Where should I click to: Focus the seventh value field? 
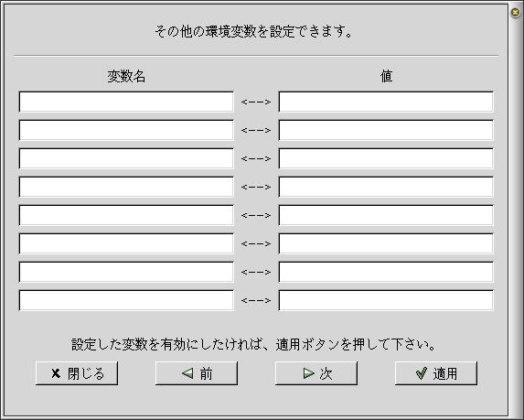[386, 272]
